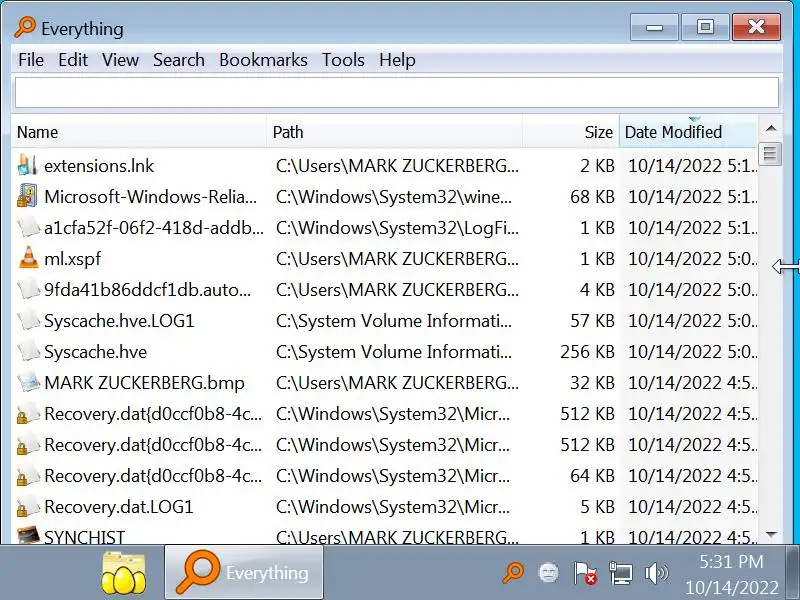The image size is (800, 600).
Task: Open the Tools menu
Action: coord(343,60)
